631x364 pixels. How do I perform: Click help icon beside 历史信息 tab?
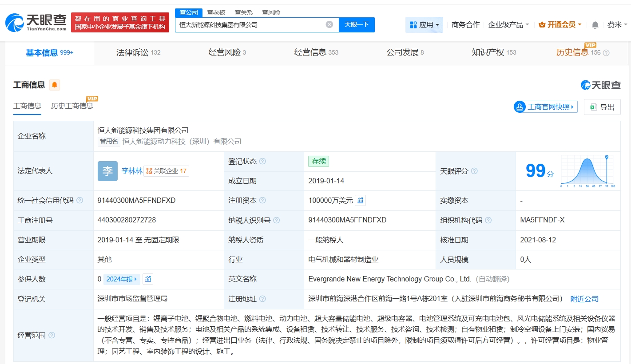click(x=606, y=53)
